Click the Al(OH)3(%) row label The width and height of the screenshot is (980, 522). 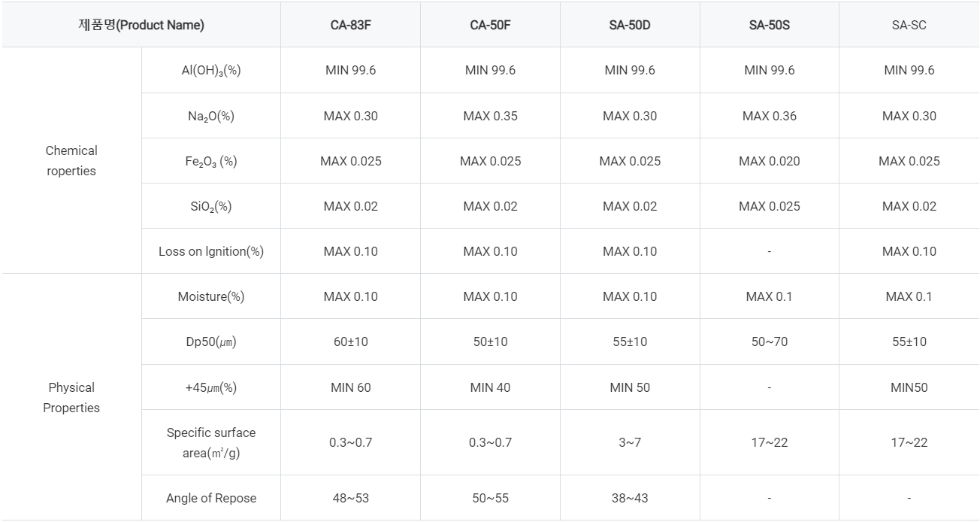211,71
